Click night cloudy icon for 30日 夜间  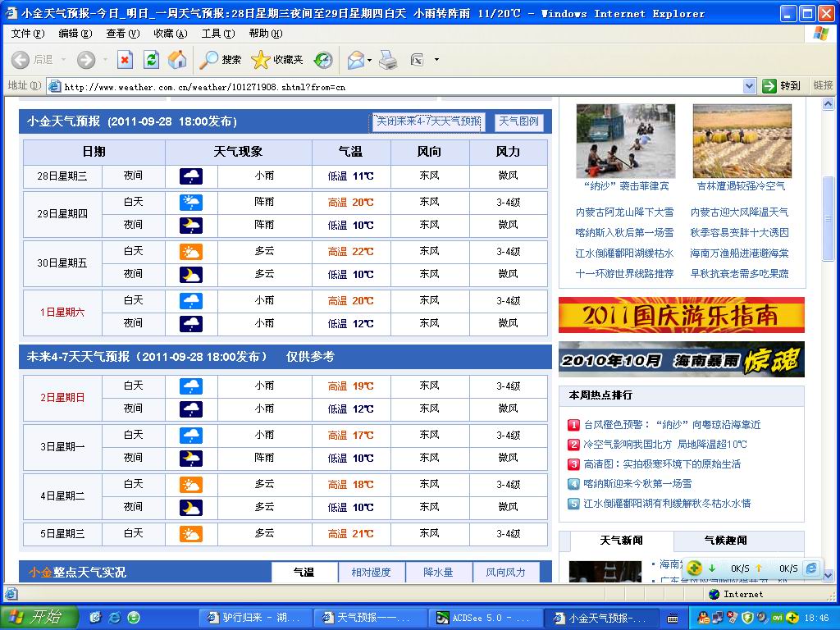point(191,275)
